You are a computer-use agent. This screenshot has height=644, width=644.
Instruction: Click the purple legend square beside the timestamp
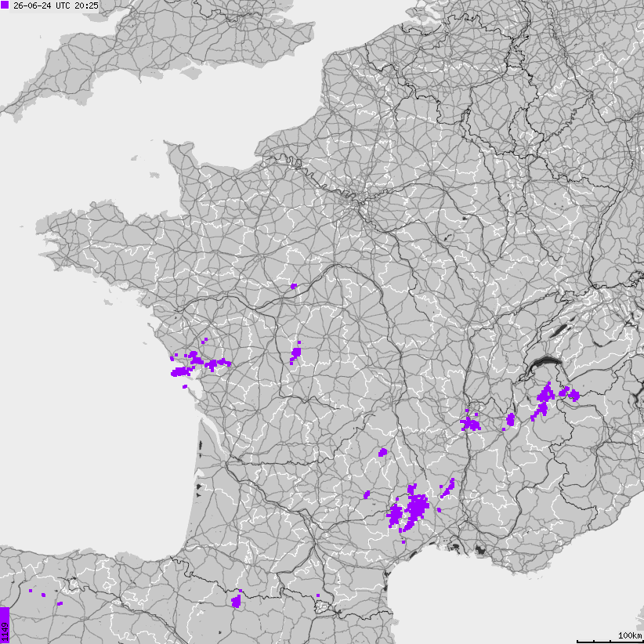click(x=5, y=5)
